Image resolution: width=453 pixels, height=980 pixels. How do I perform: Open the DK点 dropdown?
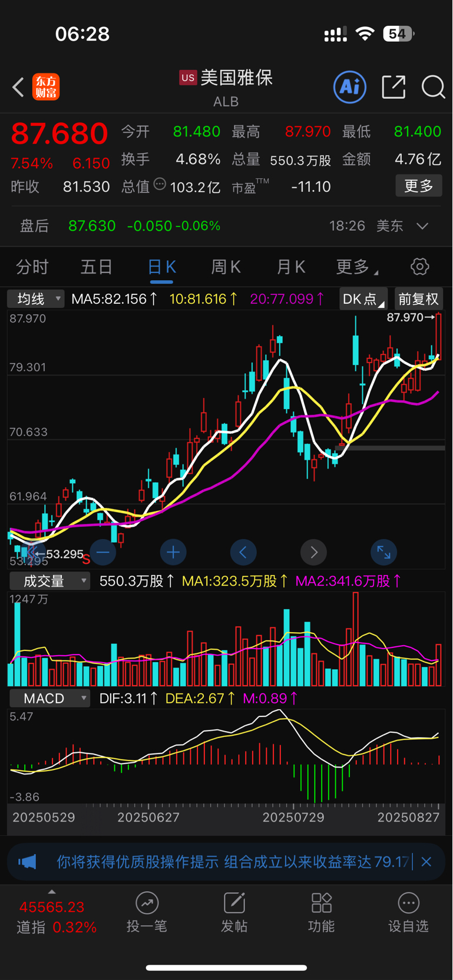(x=363, y=299)
